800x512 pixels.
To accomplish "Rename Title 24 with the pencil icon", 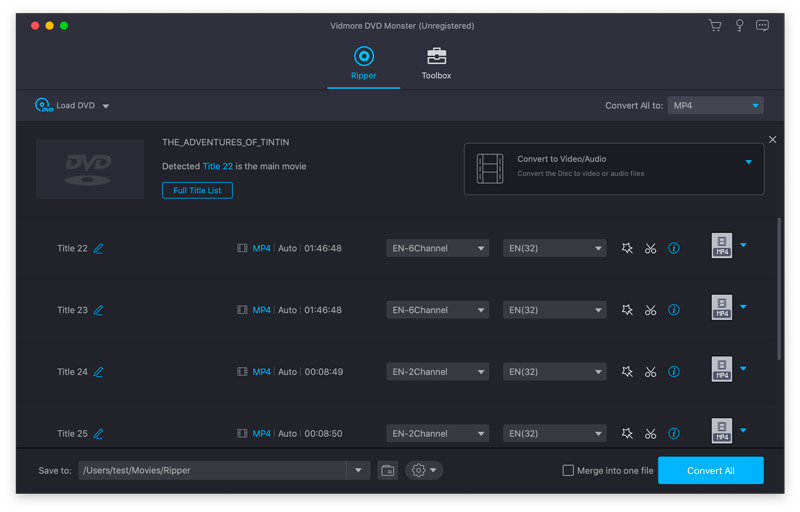I will point(98,372).
